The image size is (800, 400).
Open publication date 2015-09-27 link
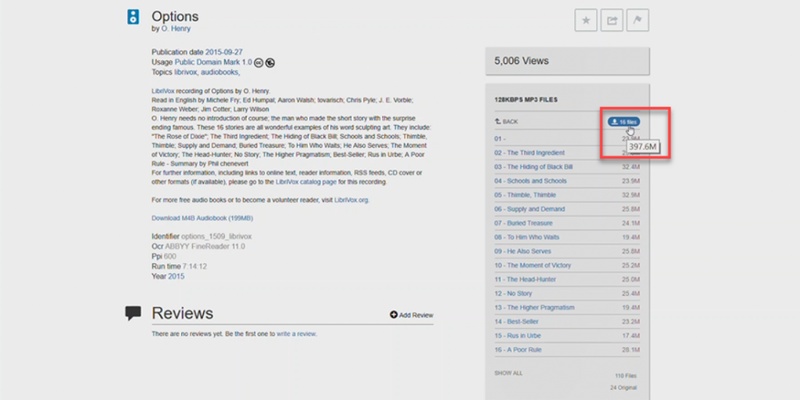(x=224, y=52)
